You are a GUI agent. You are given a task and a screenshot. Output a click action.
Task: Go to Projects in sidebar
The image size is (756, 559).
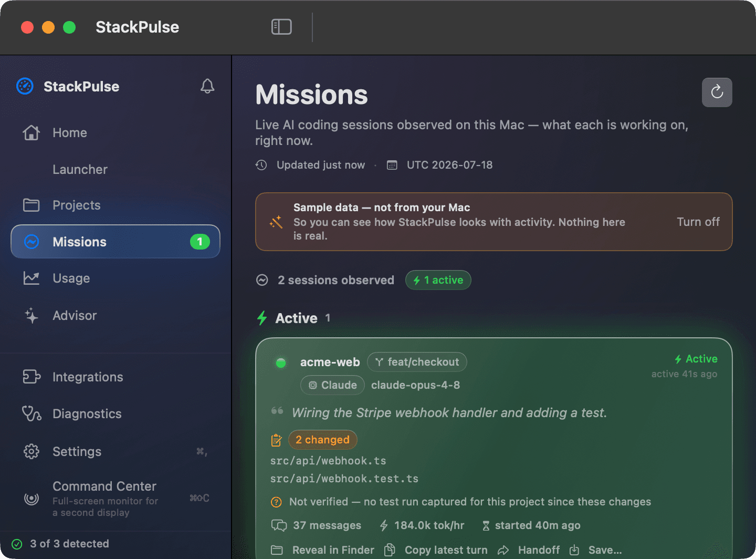click(115, 205)
